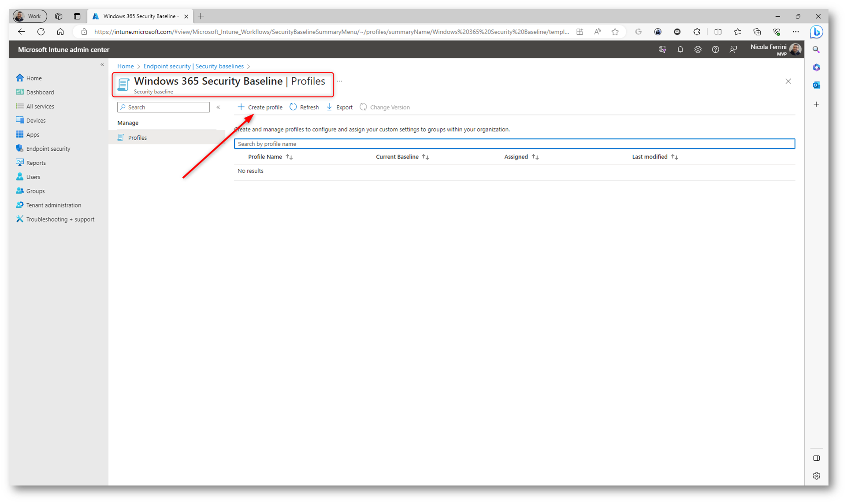Screen dimensions: 847x504
Task: View site information lock icon
Action: tap(84, 32)
